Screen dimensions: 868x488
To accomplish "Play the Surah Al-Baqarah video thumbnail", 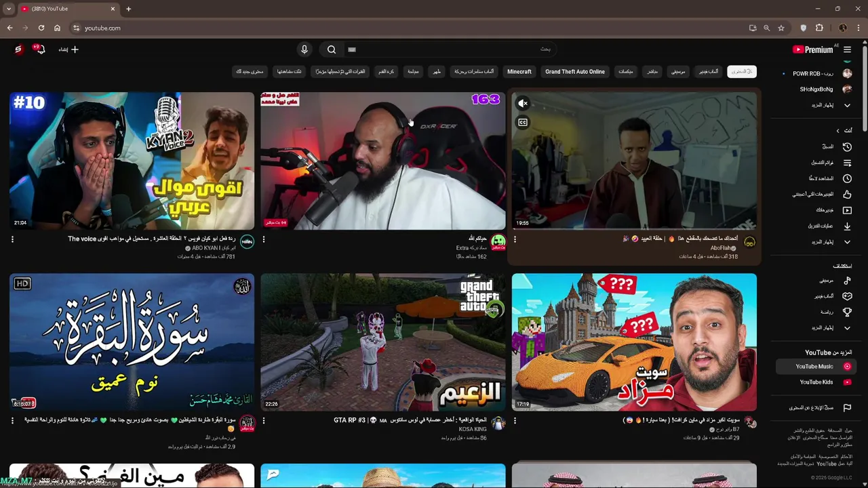I will [132, 342].
